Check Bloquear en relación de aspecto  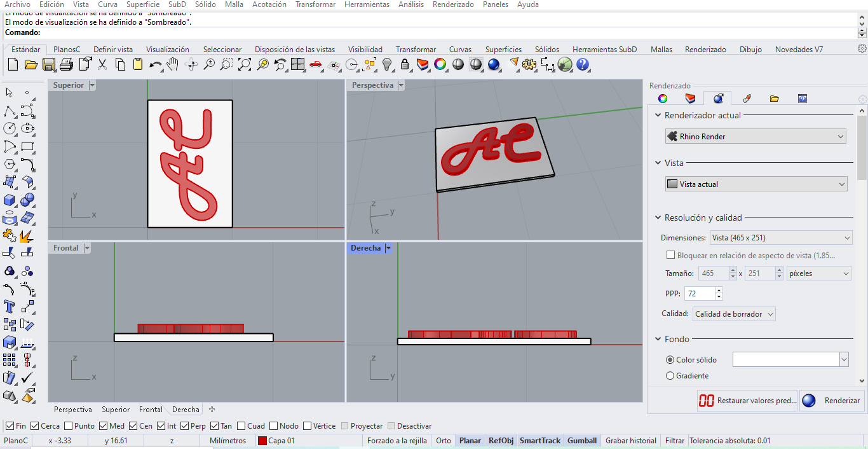(670, 255)
